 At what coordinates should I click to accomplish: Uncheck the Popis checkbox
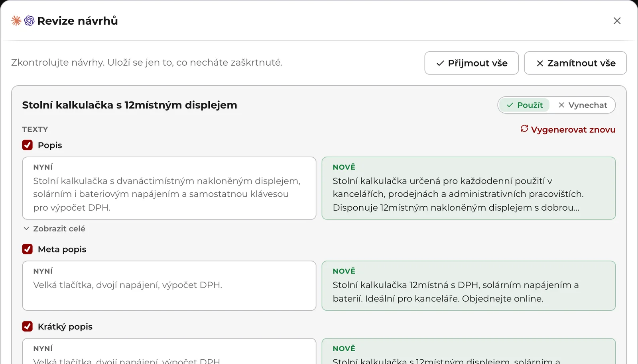28,145
